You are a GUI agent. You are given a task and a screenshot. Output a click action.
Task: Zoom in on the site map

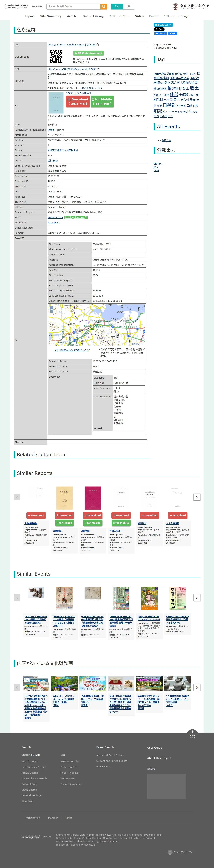coord(52,308)
